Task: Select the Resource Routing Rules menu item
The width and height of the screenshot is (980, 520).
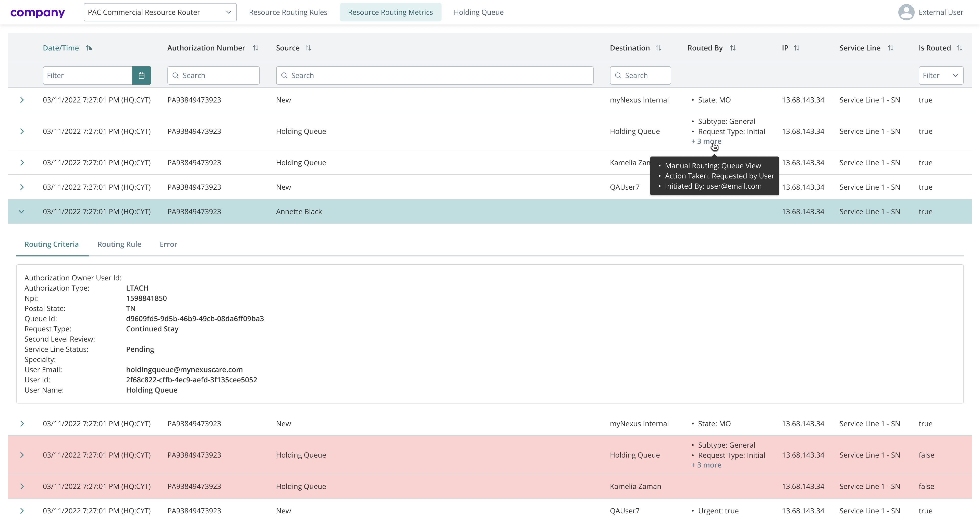Action: (288, 12)
